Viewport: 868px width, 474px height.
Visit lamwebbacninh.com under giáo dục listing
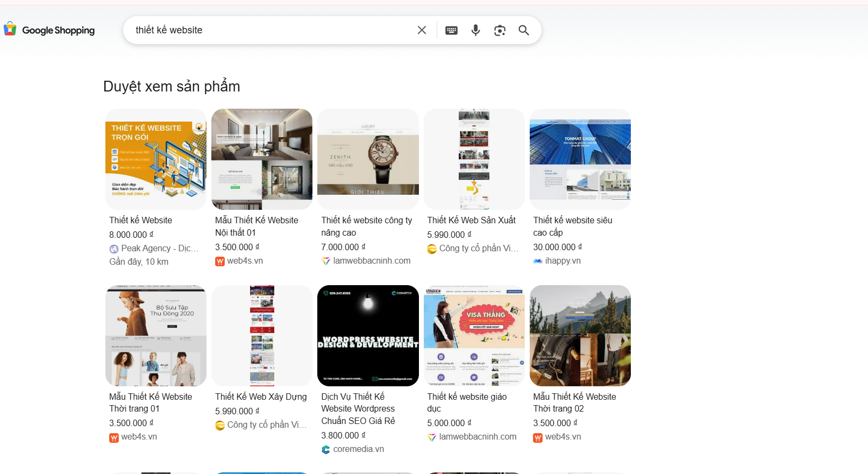478,437
